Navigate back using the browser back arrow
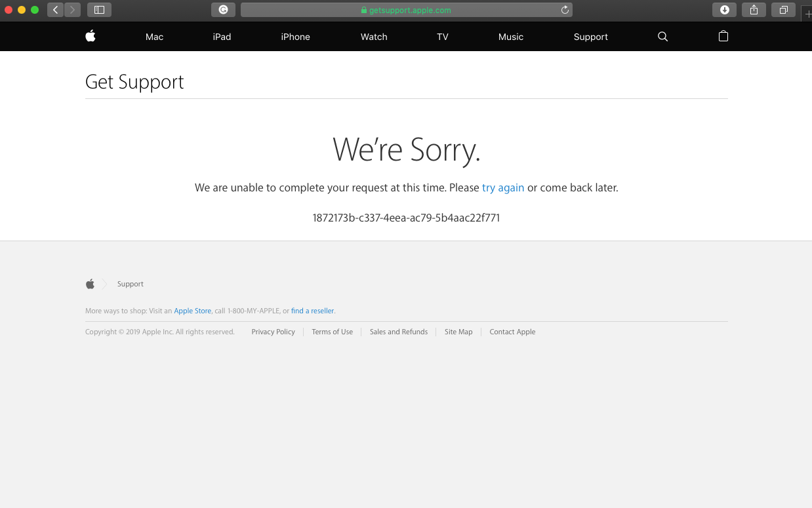This screenshot has width=812, height=508. click(x=55, y=10)
